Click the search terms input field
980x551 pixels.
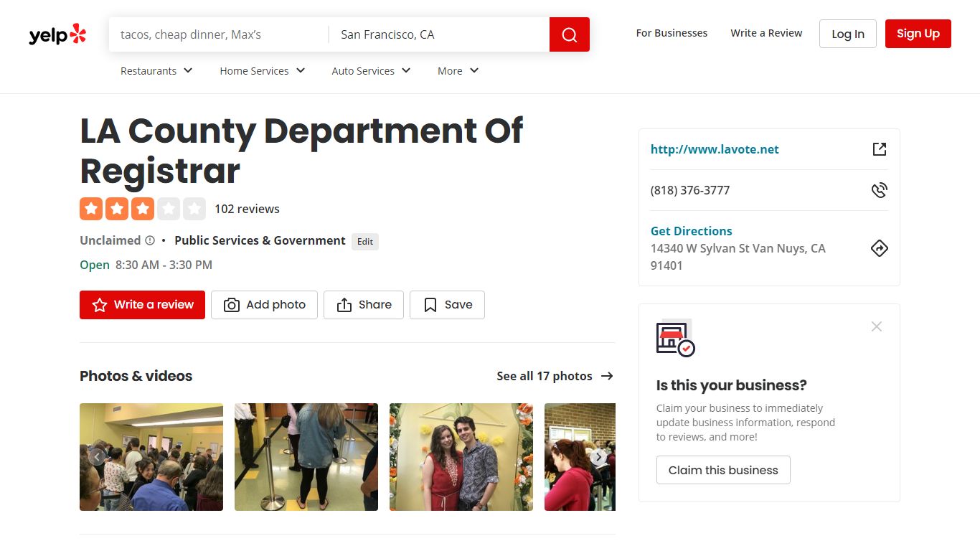point(219,34)
